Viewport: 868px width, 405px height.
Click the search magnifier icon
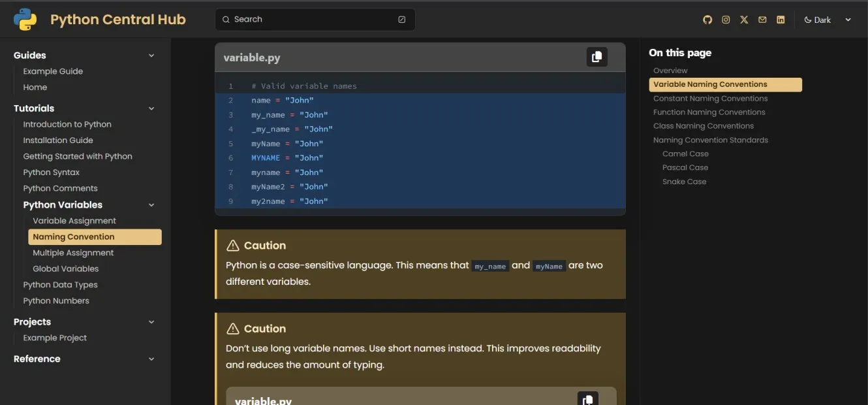[226, 20]
